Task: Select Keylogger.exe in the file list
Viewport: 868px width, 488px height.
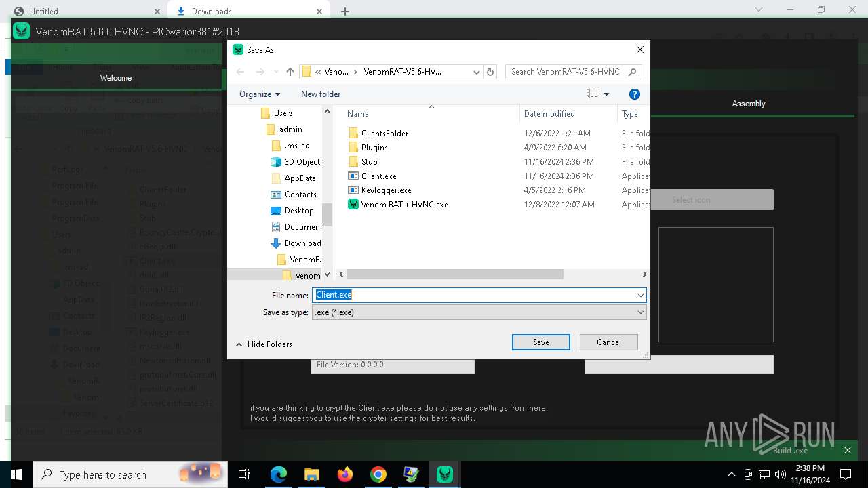Action: click(386, 190)
